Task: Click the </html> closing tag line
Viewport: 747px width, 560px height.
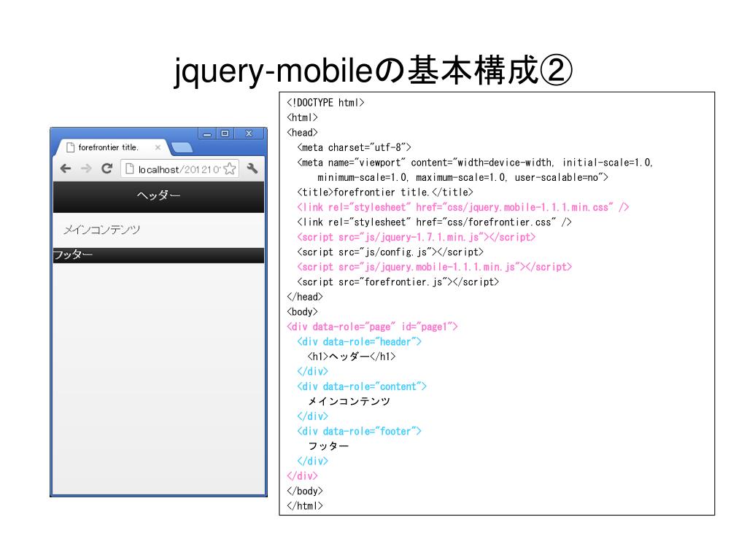Action: (305, 506)
